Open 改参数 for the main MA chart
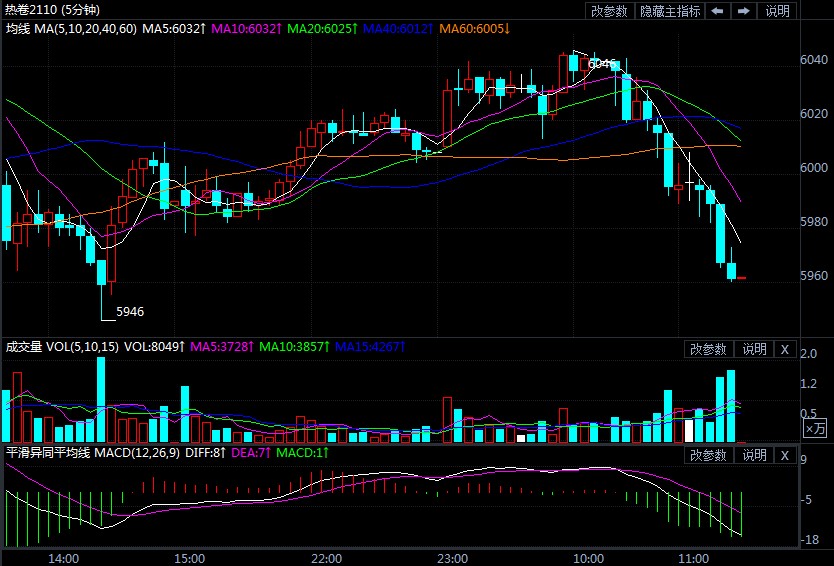Image resolution: width=834 pixels, height=566 pixels. [x=610, y=11]
